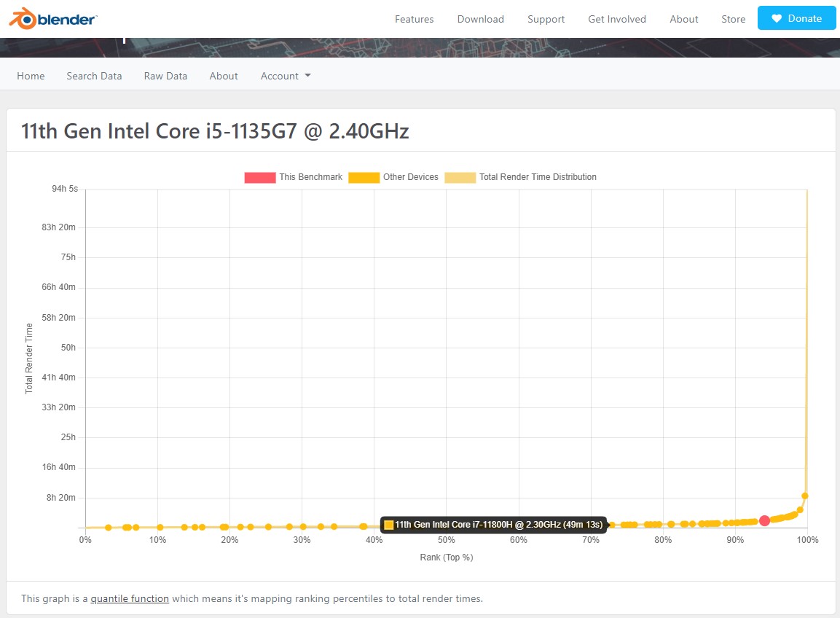The height and width of the screenshot is (618, 840).
Task: Click the This Benchmark legend text
Action: point(310,177)
